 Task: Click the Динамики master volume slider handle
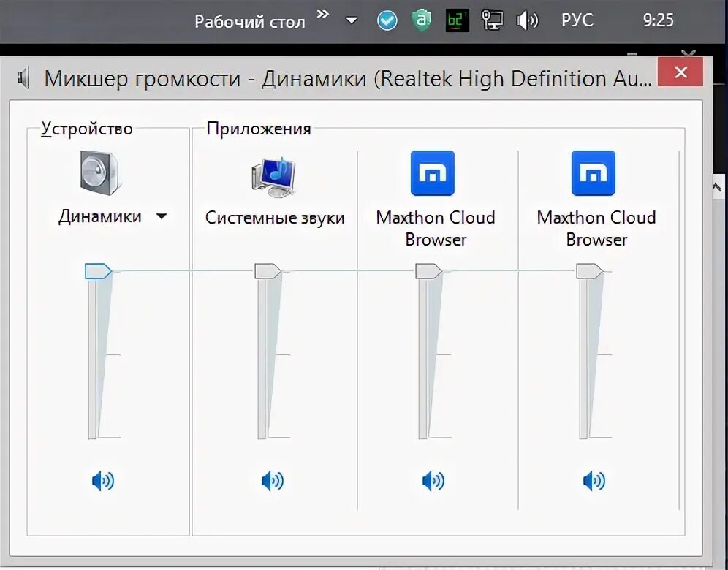(x=99, y=271)
